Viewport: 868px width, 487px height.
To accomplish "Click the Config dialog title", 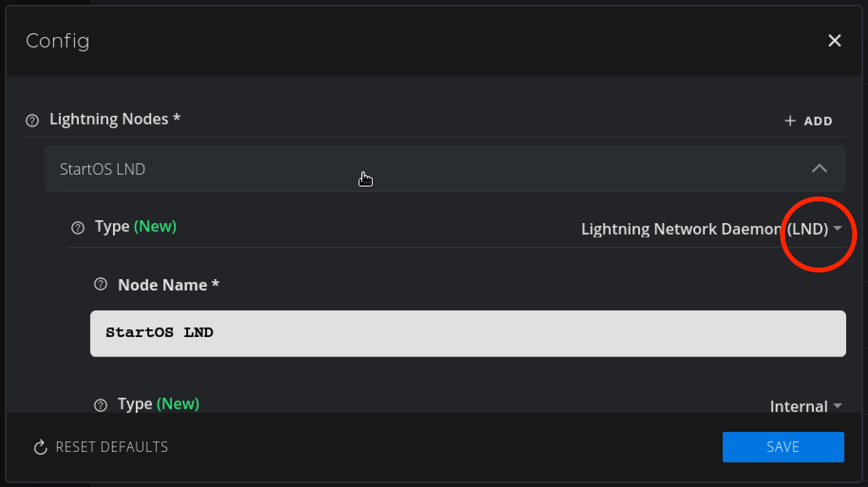I will [x=58, y=41].
